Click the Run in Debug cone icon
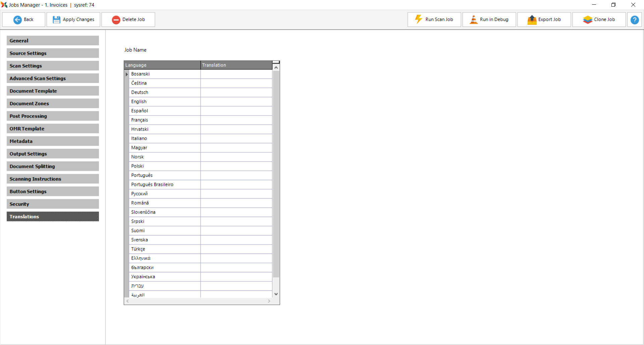Image resolution: width=644 pixels, height=345 pixels. [x=474, y=19]
